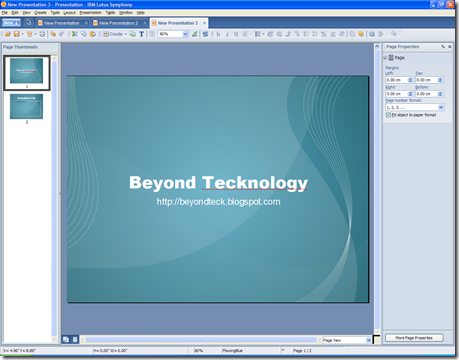This screenshot has width=459, height=360.
Task: Click the Copy icon in toolbar
Action: click(84, 34)
